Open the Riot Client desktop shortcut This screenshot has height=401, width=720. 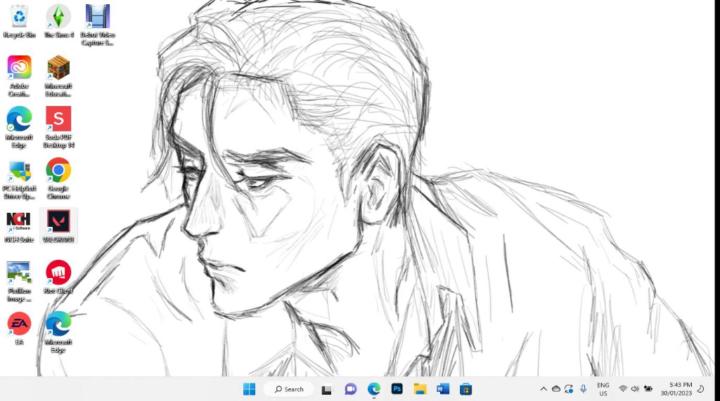pyautogui.click(x=58, y=273)
